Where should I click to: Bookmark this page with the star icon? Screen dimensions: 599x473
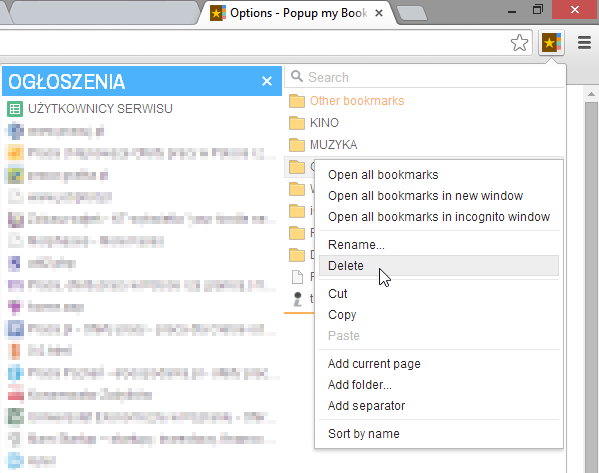519,43
